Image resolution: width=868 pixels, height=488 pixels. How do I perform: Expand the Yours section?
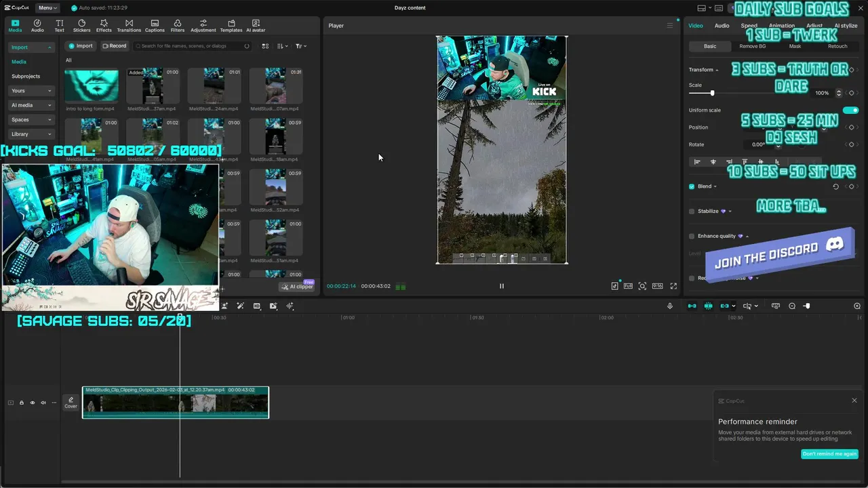pos(31,91)
